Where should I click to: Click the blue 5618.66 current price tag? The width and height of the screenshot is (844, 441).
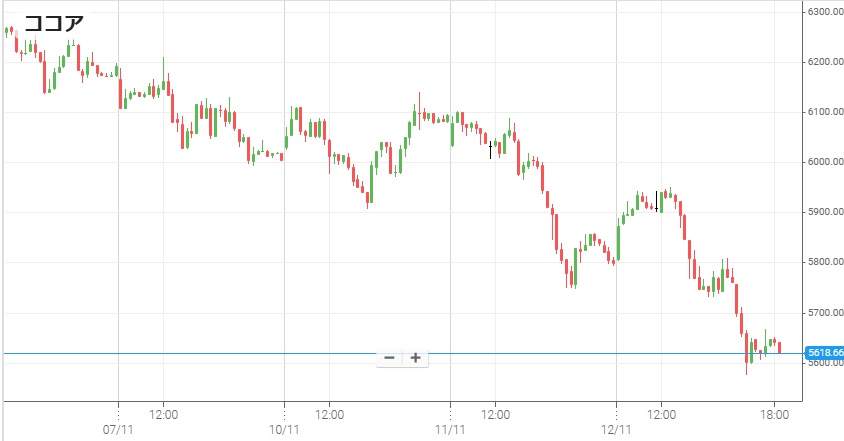tap(826, 353)
